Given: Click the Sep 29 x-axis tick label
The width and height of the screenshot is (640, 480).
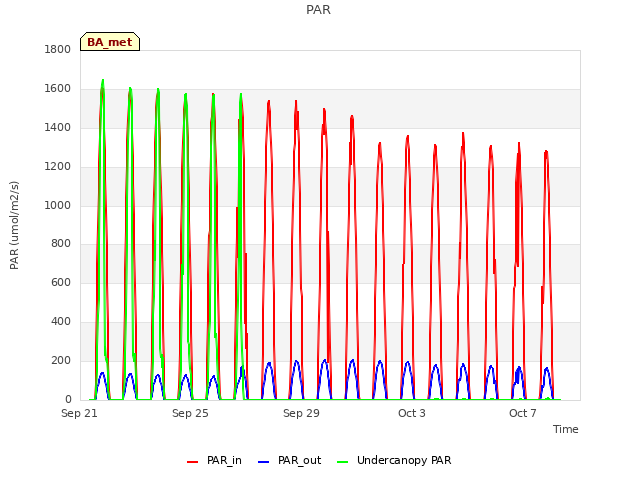Looking at the screenshot, I should click(301, 413).
